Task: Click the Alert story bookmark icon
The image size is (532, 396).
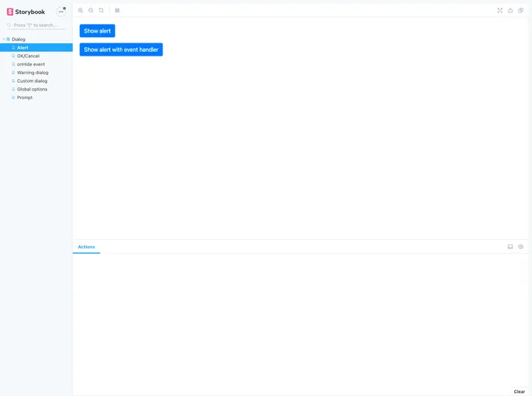Action: tap(13, 47)
